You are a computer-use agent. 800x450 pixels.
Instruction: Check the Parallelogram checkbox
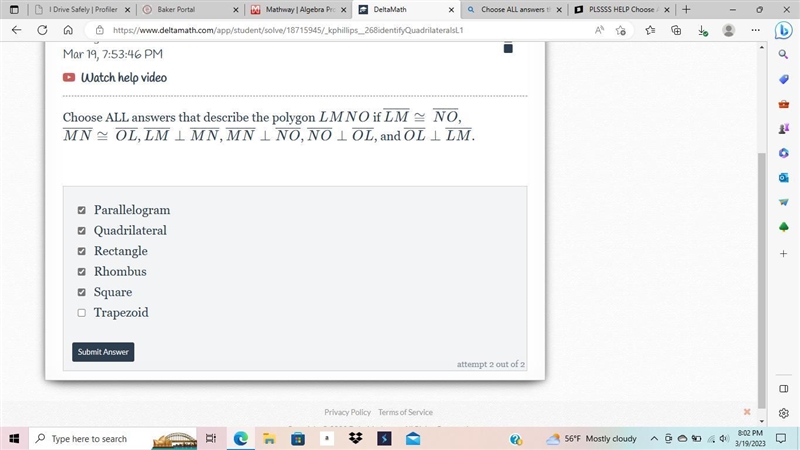point(82,210)
